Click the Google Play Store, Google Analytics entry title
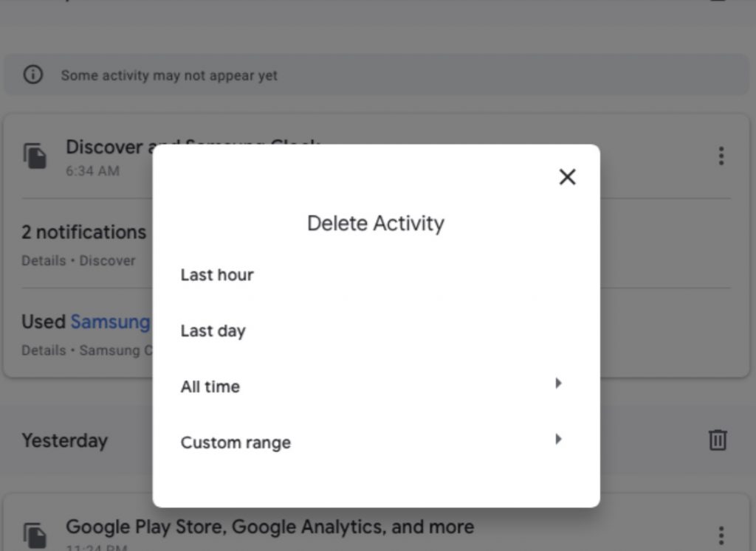The width and height of the screenshot is (756, 551). (269, 527)
